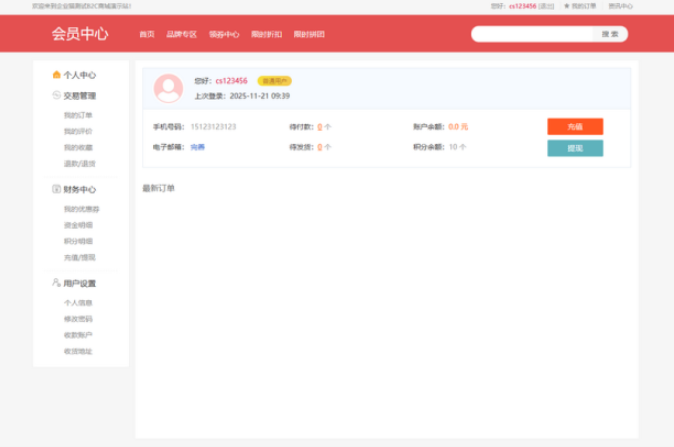Image resolution: width=674 pixels, height=447 pixels.
Task: Open 资金明细 in the sidebar
Action: click(x=78, y=225)
